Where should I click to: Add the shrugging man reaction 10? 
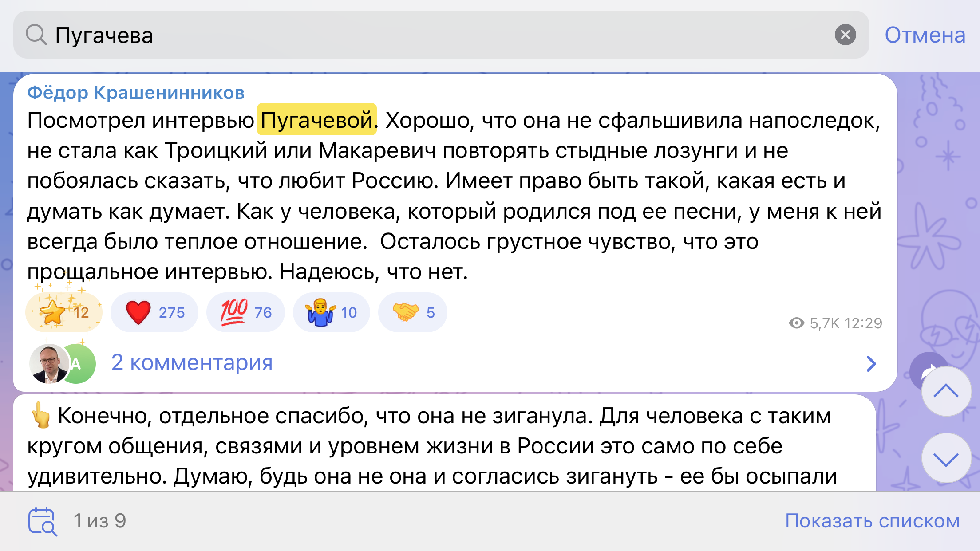331,312
